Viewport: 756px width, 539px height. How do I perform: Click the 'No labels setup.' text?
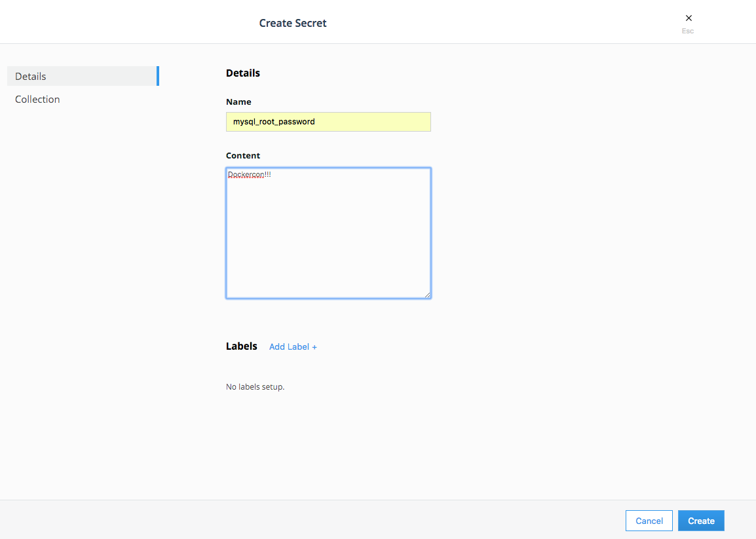pyautogui.click(x=255, y=386)
